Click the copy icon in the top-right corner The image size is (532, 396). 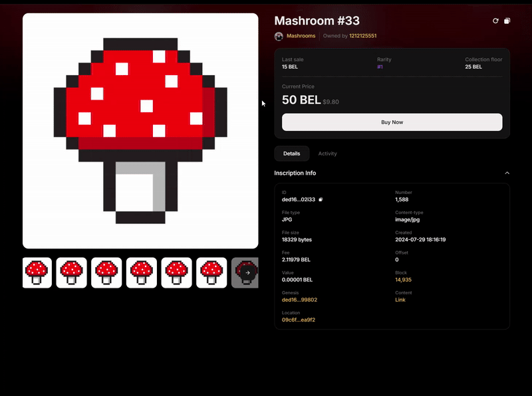tap(507, 21)
